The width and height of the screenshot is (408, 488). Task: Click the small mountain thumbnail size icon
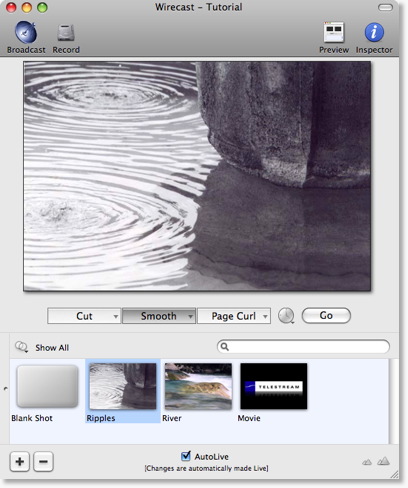(367, 462)
